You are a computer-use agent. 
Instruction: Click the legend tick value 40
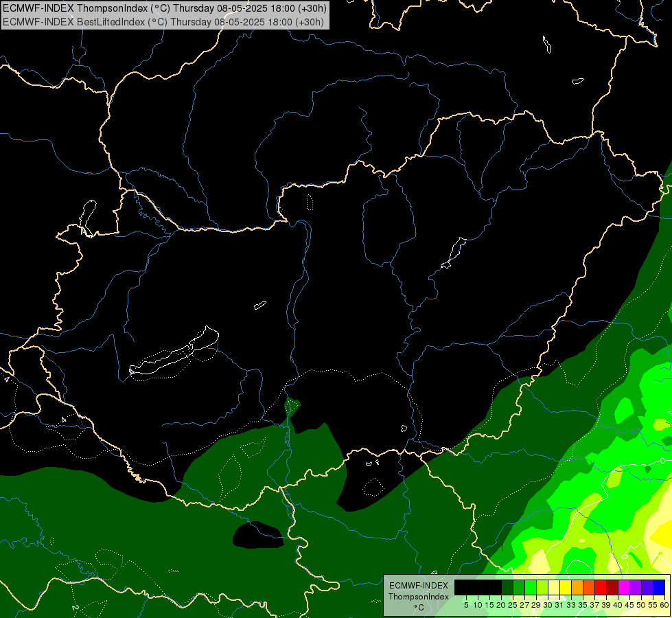pyautogui.click(x=618, y=605)
